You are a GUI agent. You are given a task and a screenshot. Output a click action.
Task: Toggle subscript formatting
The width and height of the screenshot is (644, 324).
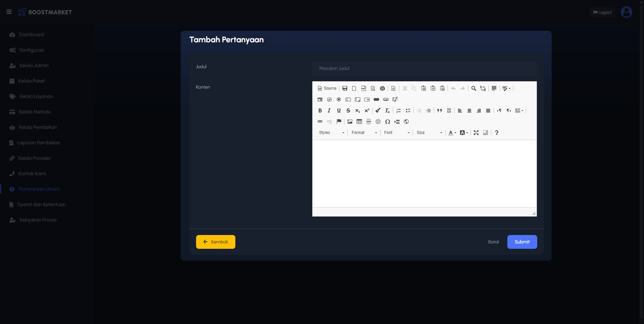358,110
